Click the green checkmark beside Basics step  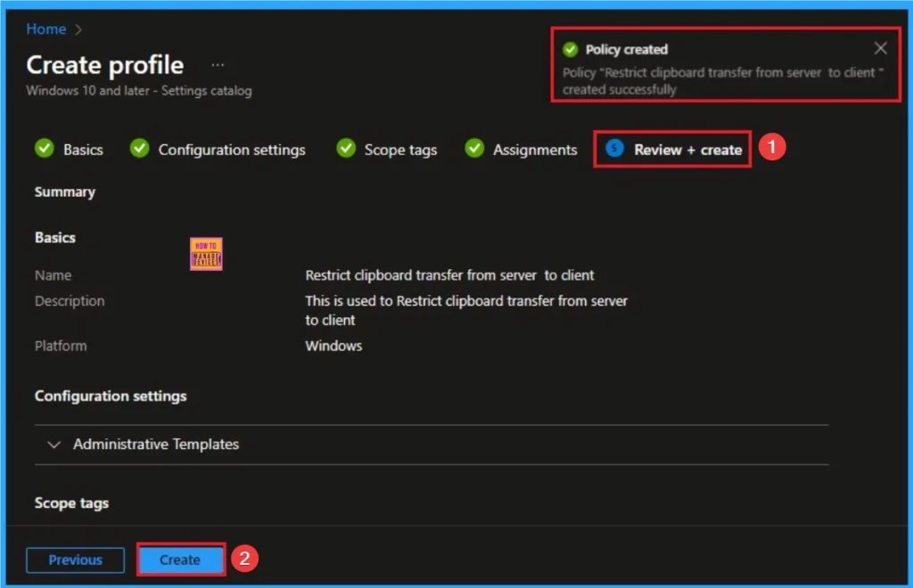point(45,149)
